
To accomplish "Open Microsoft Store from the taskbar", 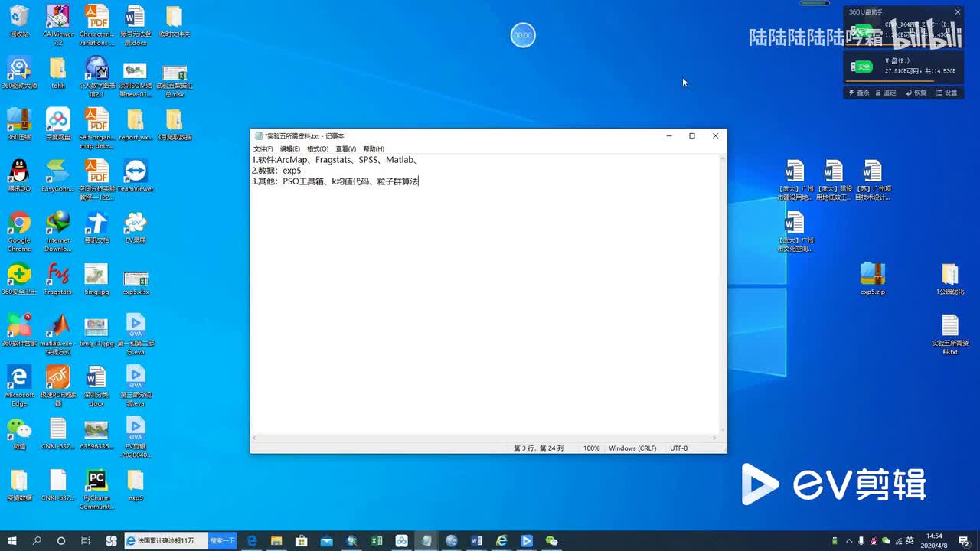I will pos(302,541).
